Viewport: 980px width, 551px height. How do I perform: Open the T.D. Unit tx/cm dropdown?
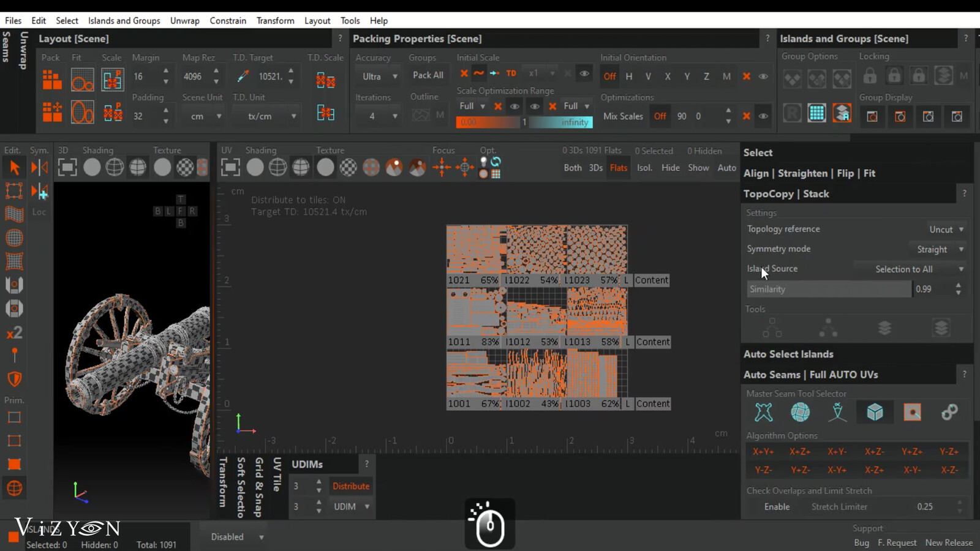tap(266, 116)
